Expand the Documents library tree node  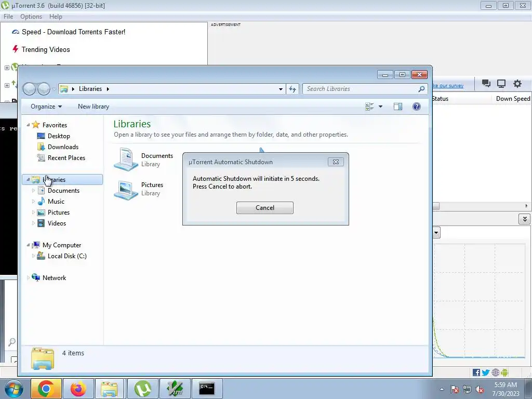(x=33, y=190)
